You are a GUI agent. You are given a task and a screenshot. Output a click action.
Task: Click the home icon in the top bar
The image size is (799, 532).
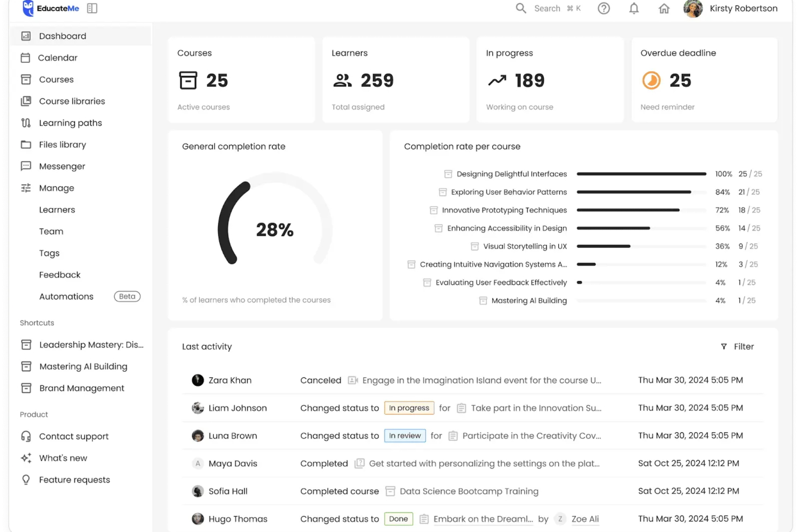[663, 8]
